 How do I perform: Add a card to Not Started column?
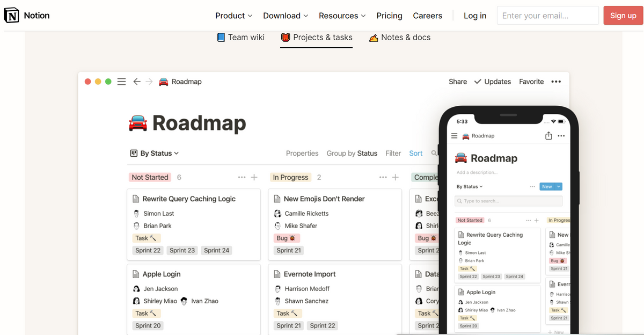click(254, 177)
